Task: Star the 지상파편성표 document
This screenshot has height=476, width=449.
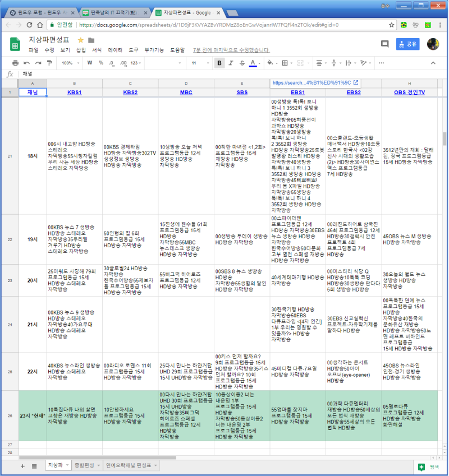Action: tap(80, 40)
